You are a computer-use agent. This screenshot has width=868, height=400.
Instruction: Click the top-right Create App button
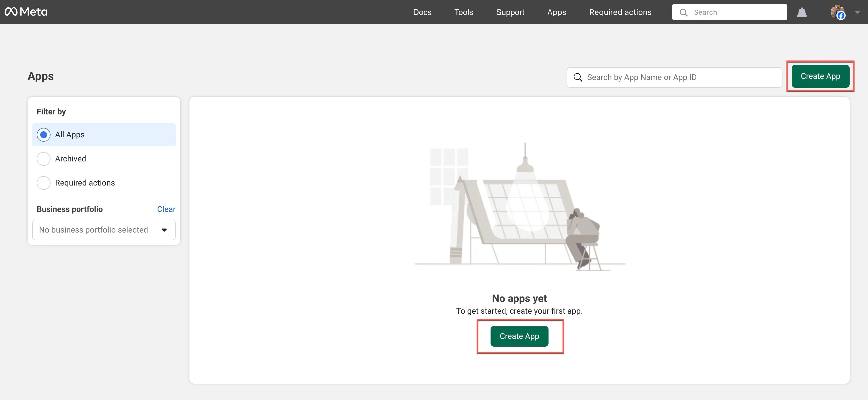820,77
